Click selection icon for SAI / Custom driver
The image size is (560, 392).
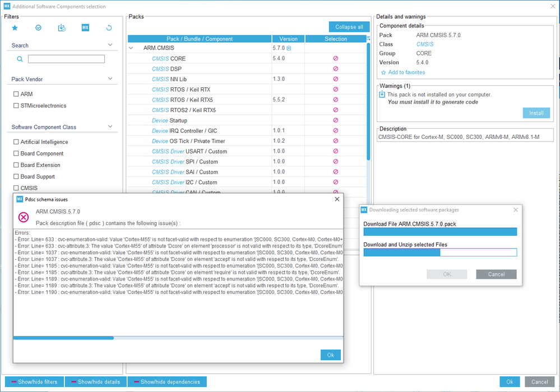pos(336,172)
